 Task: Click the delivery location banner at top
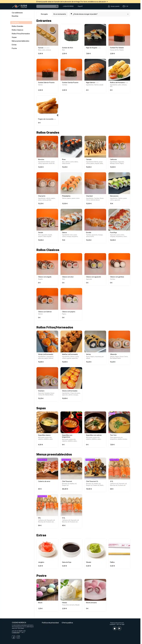point(72,1)
